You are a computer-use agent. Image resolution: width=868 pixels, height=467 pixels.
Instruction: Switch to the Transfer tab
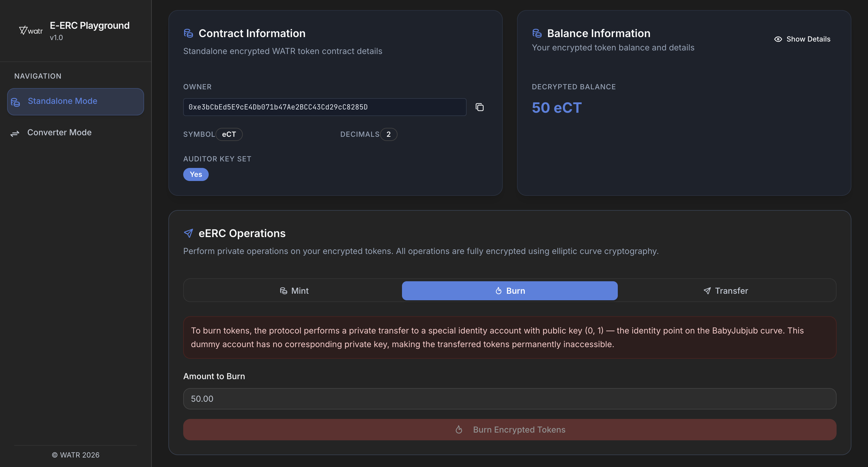click(726, 291)
